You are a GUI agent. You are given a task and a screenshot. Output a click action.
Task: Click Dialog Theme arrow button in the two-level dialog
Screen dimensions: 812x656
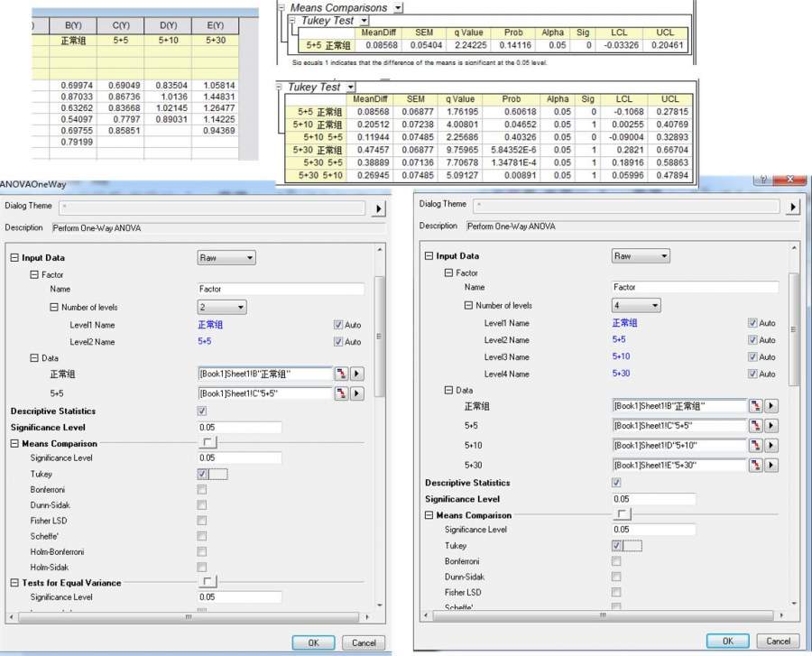tap(380, 209)
